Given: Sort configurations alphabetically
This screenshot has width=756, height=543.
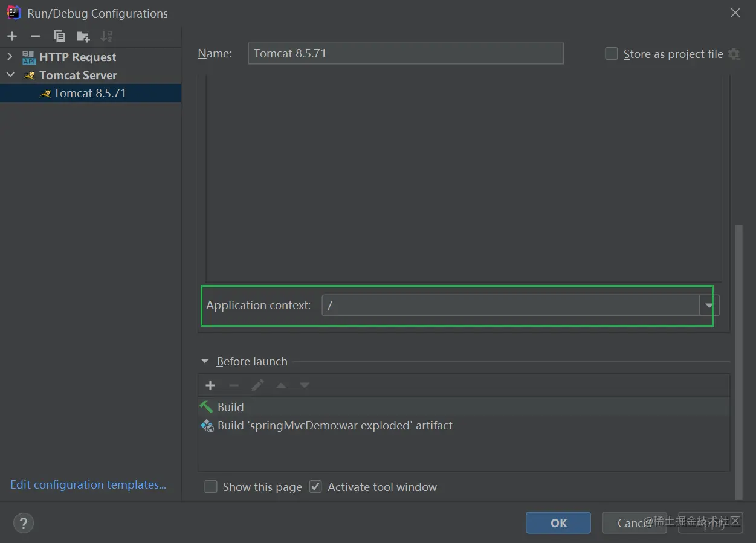Looking at the screenshot, I should pos(106,36).
